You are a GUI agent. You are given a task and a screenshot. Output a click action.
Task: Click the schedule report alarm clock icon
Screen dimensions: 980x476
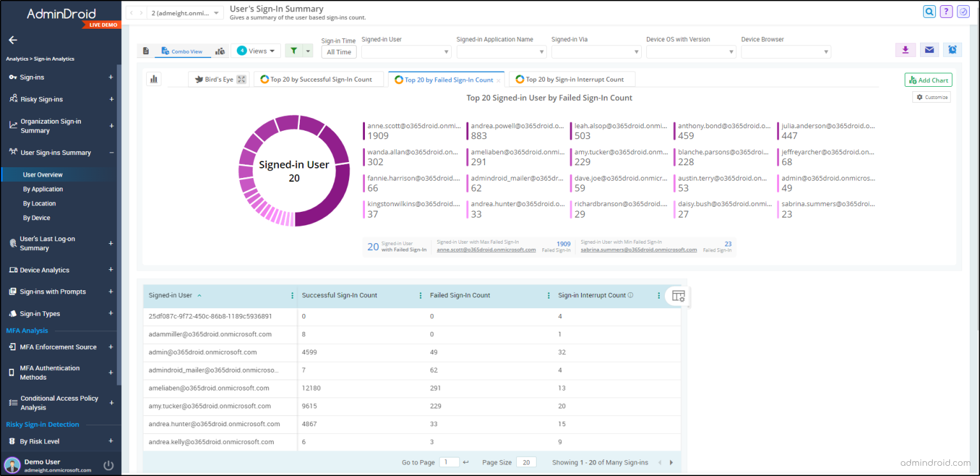coord(952,49)
